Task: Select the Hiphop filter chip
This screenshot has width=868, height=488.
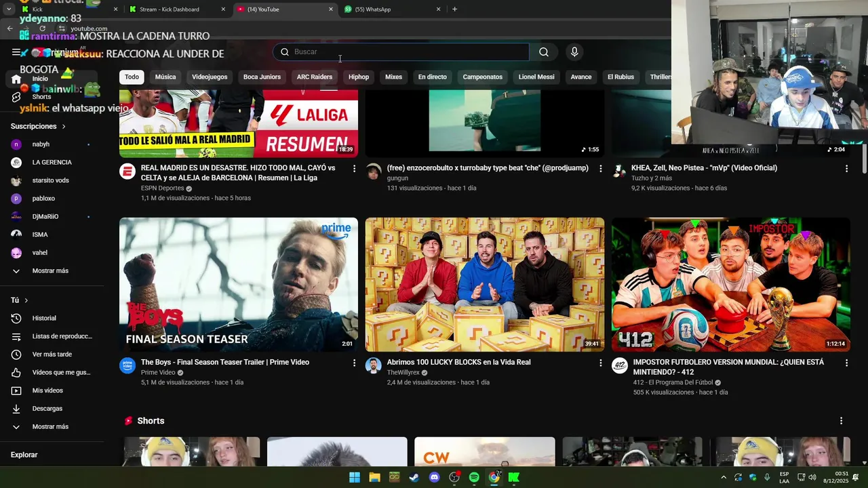Action: click(x=359, y=77)
